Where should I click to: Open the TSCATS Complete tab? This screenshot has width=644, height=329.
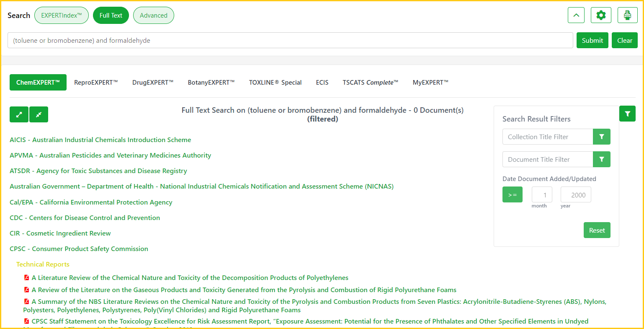coord(370,83)
